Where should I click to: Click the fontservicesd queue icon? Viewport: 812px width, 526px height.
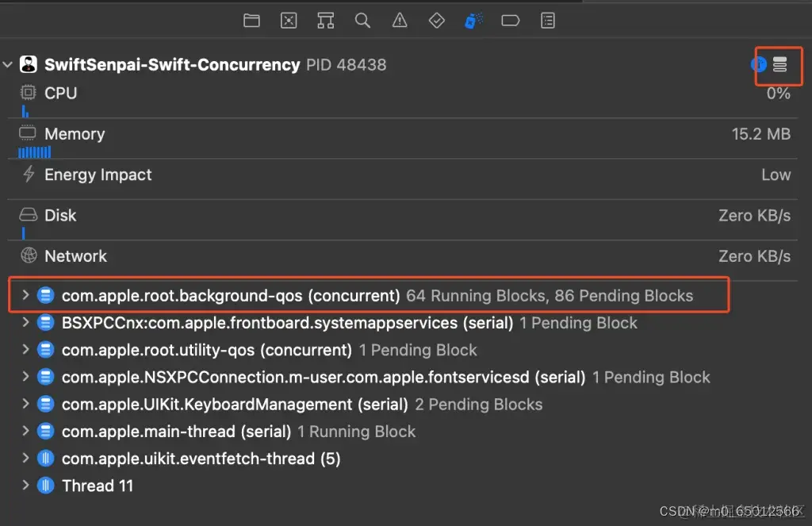(x=45, y=377)
